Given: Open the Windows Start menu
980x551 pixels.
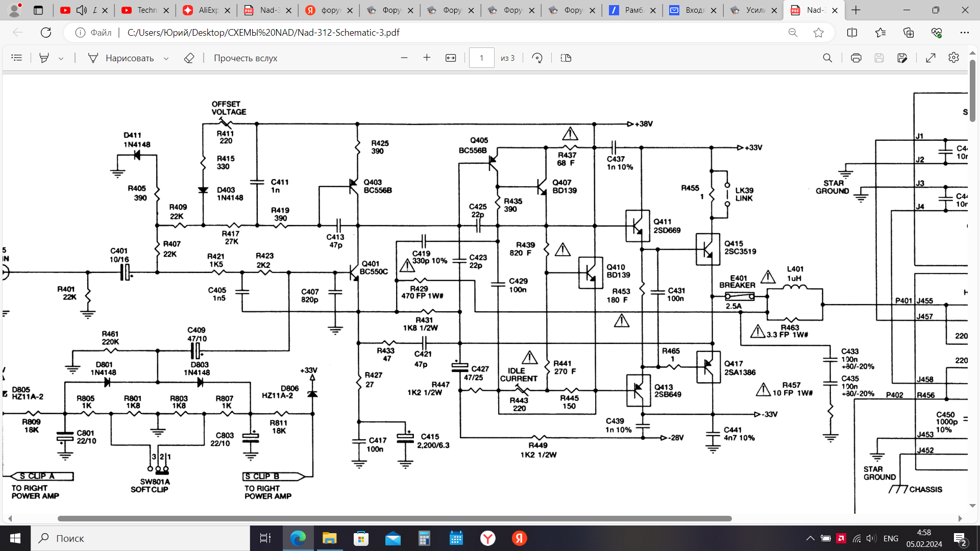Looking at the screenshot, I should [15, 538].
